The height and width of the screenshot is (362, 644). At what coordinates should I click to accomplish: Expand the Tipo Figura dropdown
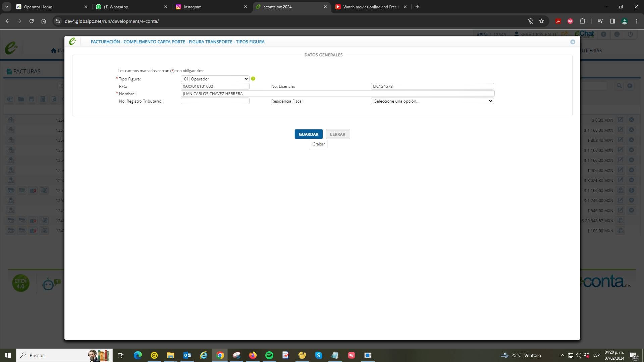pos(215,79)
